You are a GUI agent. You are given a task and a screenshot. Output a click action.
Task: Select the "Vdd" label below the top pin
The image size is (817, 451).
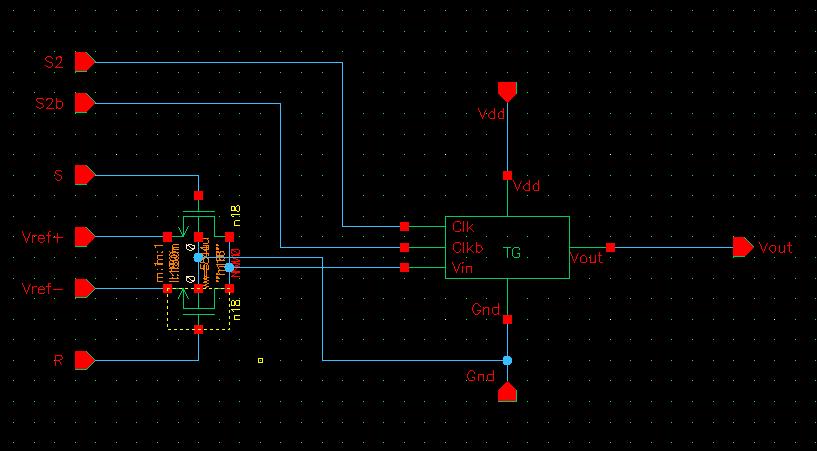(491, 114)
